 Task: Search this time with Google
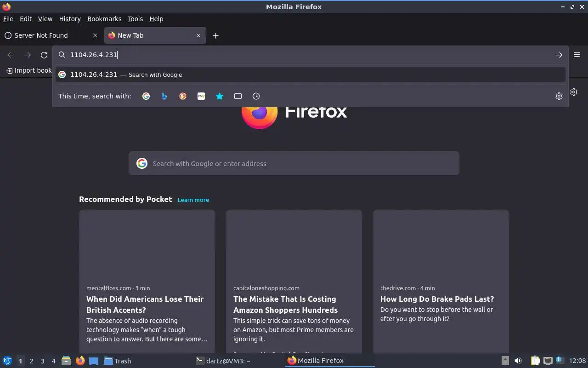tap(146, 96)
